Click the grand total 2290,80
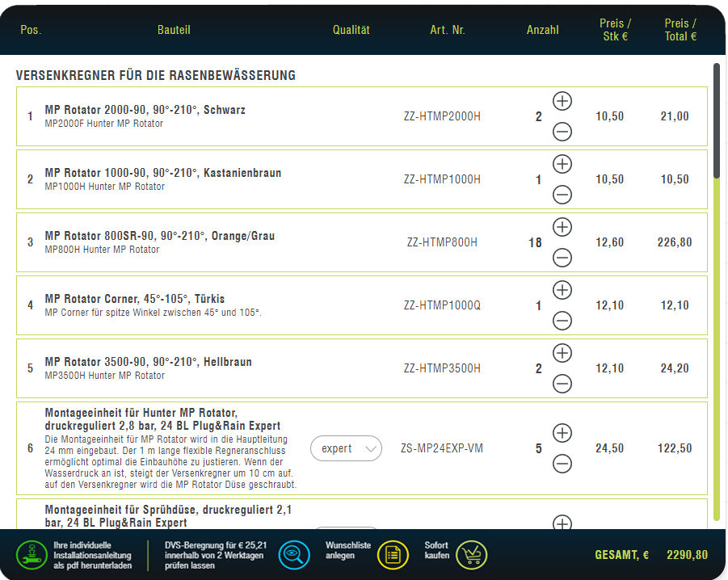This screenshot has width=728, height=580. 687,555
